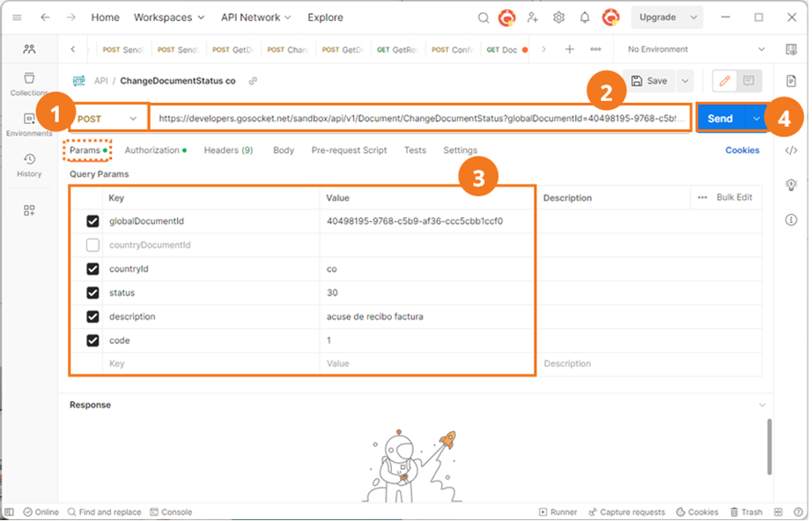Expand the Send button options arrow

[756, 119]
